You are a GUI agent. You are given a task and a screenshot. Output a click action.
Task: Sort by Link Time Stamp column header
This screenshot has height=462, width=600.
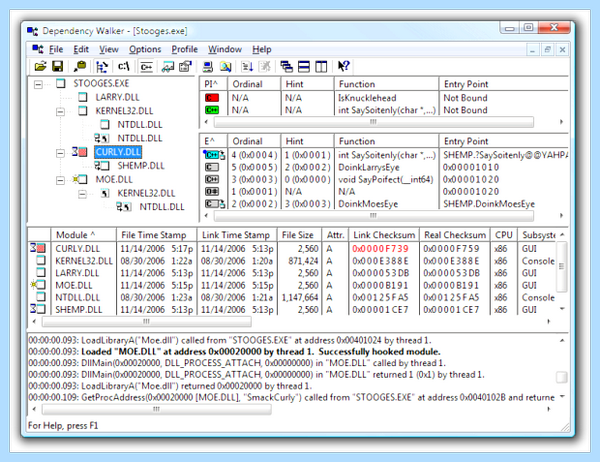(x=237, y=235)
